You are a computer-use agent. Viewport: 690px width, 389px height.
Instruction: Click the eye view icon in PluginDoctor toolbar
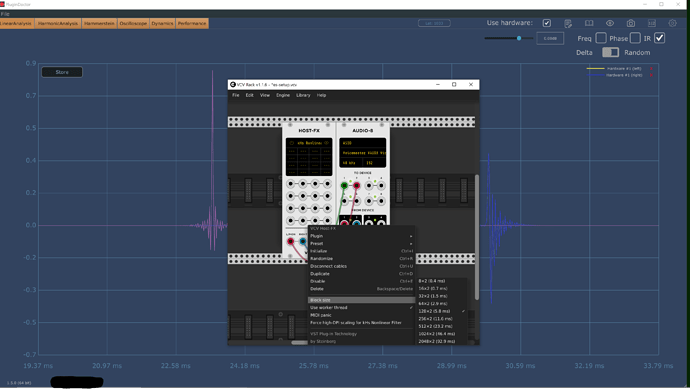(x=610, y=23)
